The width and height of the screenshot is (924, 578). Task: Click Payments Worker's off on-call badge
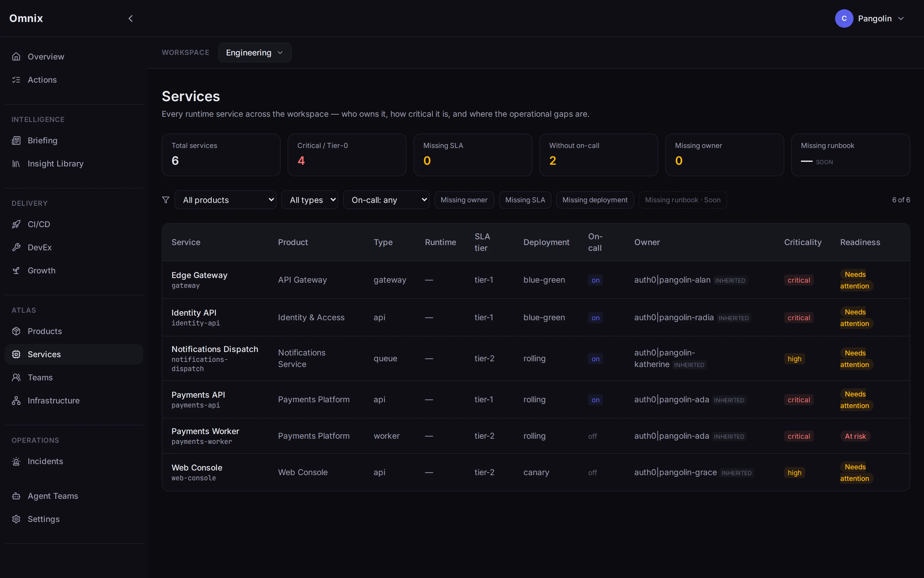[592, 436]
